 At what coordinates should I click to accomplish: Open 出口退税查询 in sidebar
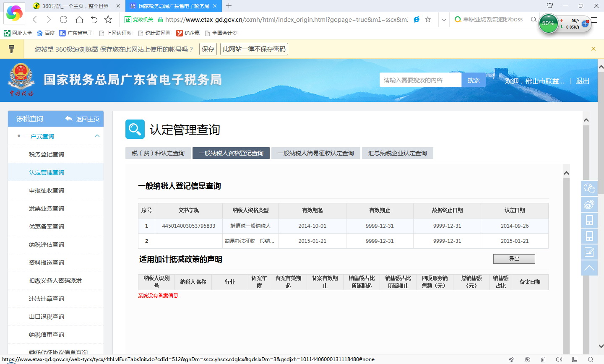[56, 317]
